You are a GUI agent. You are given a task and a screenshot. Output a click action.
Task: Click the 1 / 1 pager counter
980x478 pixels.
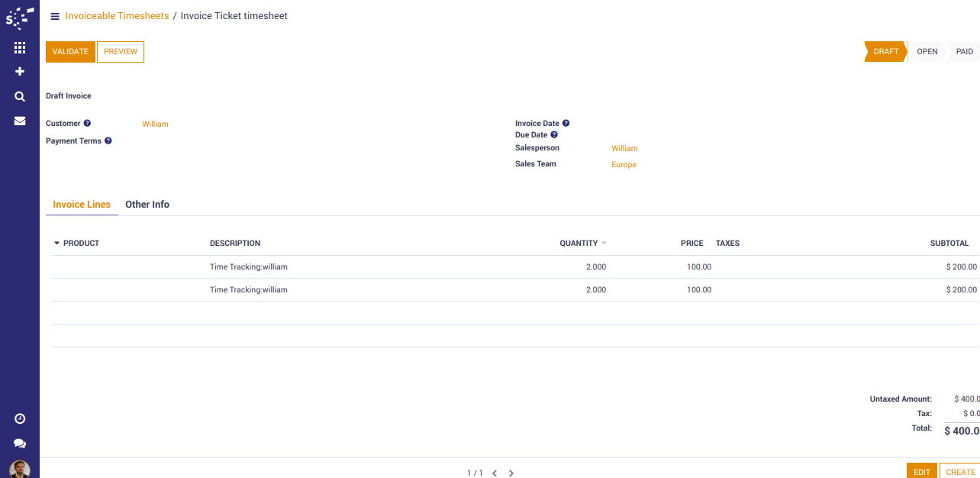475,473
